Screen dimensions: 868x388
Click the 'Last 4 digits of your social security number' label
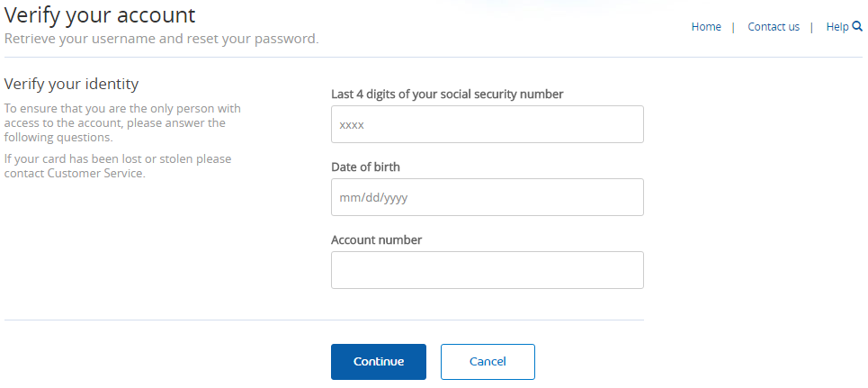tap(447, 95)
